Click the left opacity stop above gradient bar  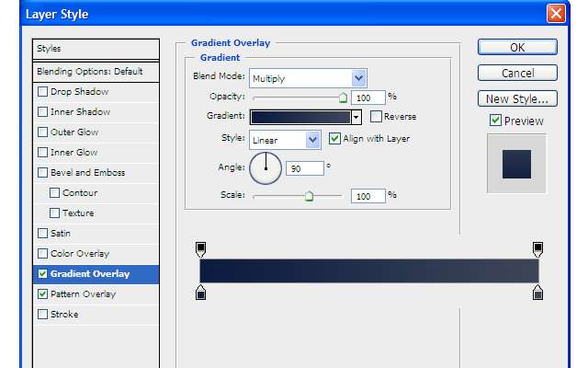201,247
